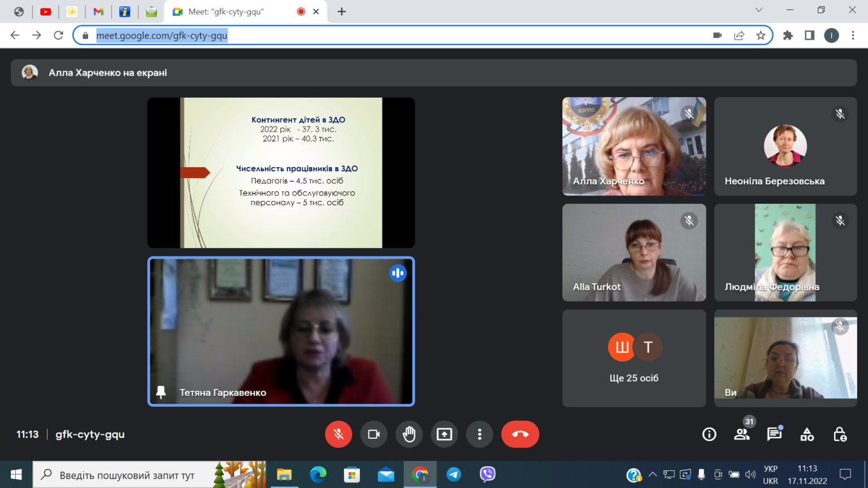Switch to the Gmail browser tab
868x488 pixels.
(98, 11)
